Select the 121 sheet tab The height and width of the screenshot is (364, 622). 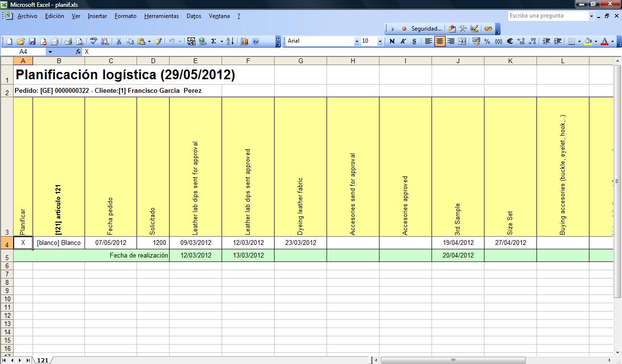[43, 360]
